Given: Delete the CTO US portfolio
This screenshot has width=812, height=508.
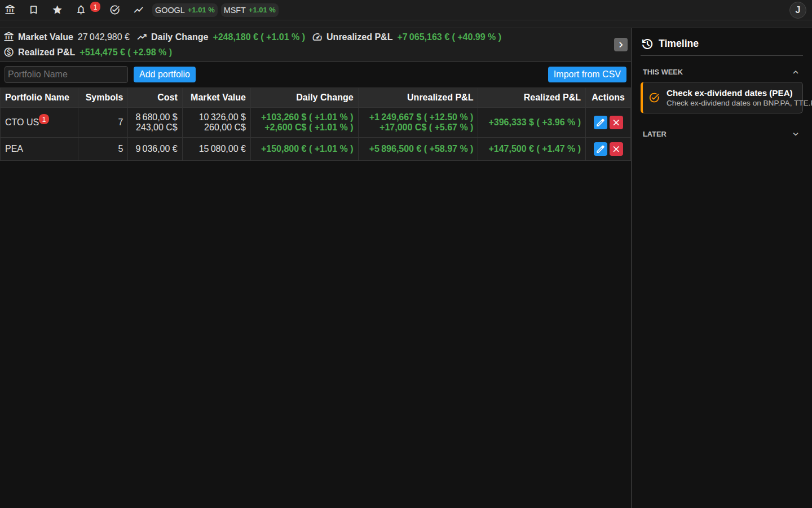Looking at the screenshot, I should [x=616, y=122].
